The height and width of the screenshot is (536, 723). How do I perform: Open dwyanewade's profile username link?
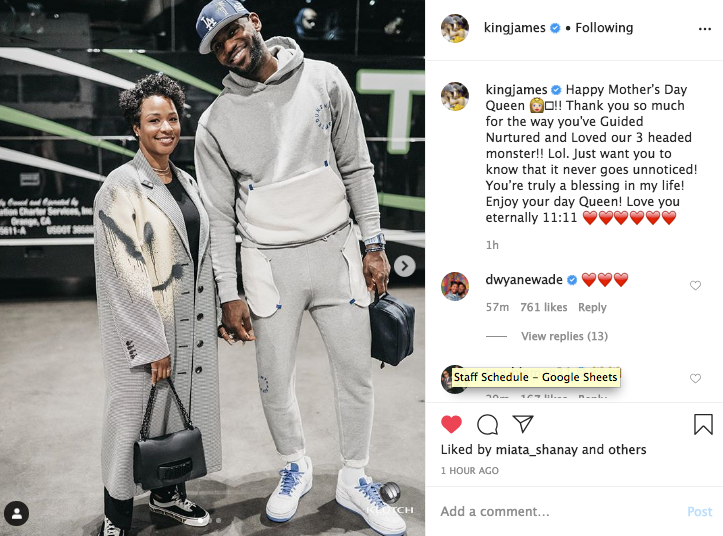coord(524,280)
